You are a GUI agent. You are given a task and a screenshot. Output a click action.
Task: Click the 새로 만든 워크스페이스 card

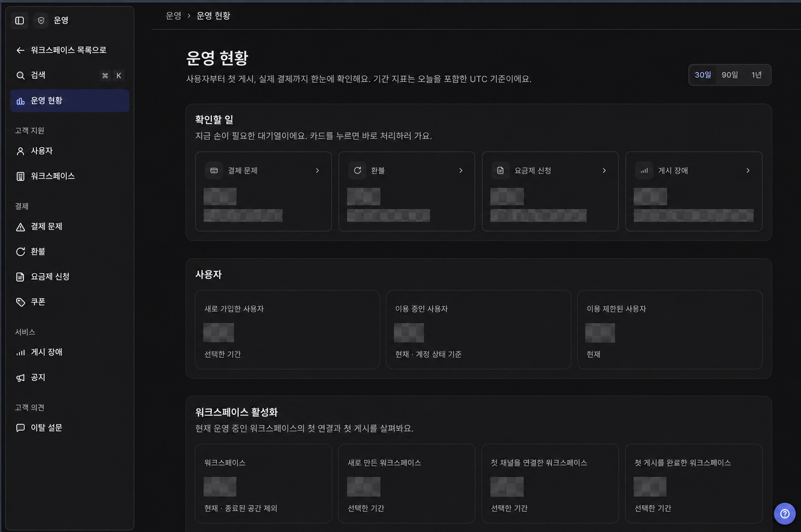(406, 484)
